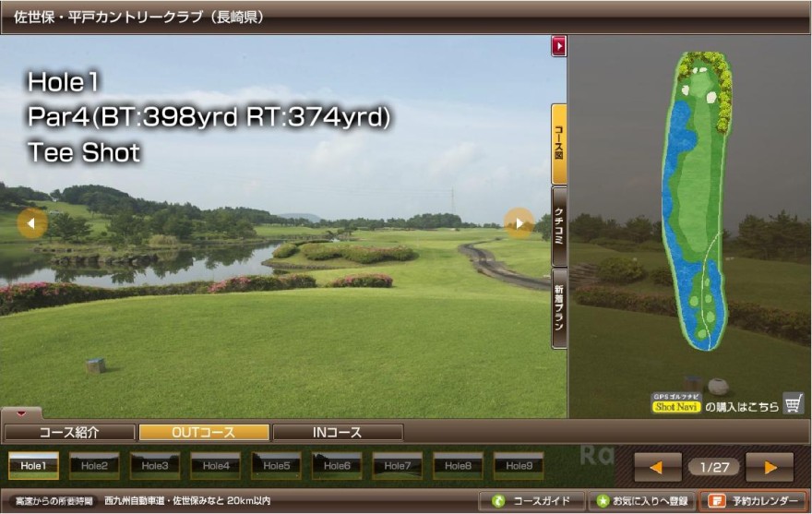812x514 pixels.
Task: Collapse the side panel with the red arrow
Action: 558,45
